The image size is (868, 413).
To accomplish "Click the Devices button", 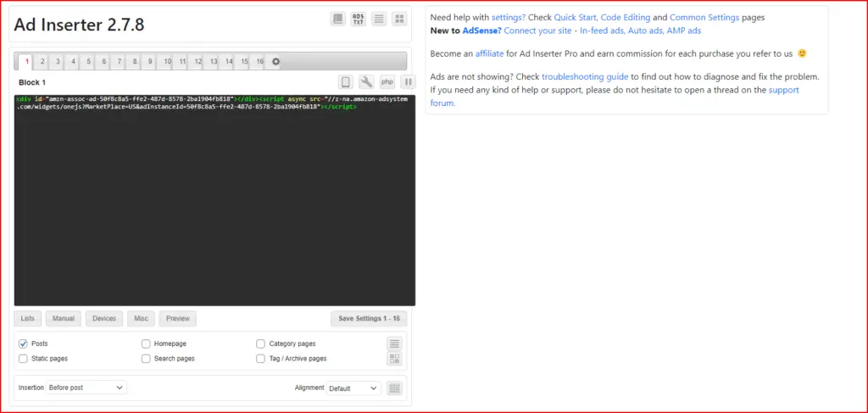I will click(104, 318).
